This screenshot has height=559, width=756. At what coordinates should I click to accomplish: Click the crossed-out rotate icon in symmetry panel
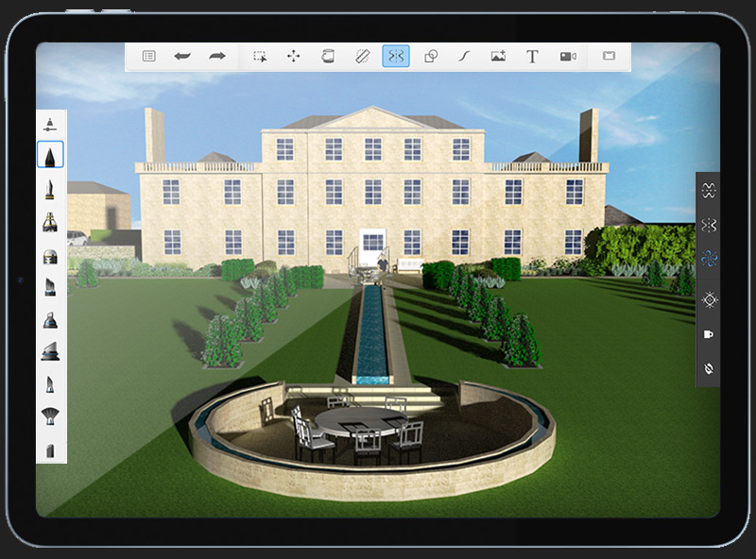710,367
